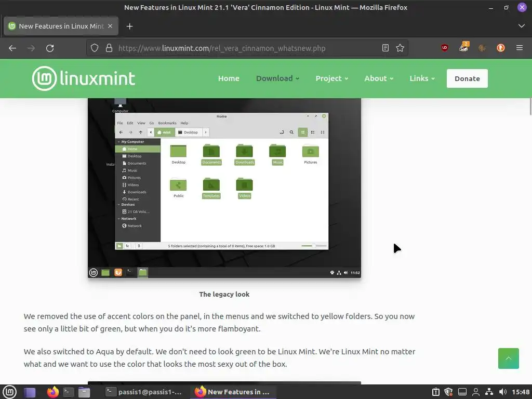Open the Firefox hamburger application menu
Screen dimensions: 532x399
(x=520, y=48)
